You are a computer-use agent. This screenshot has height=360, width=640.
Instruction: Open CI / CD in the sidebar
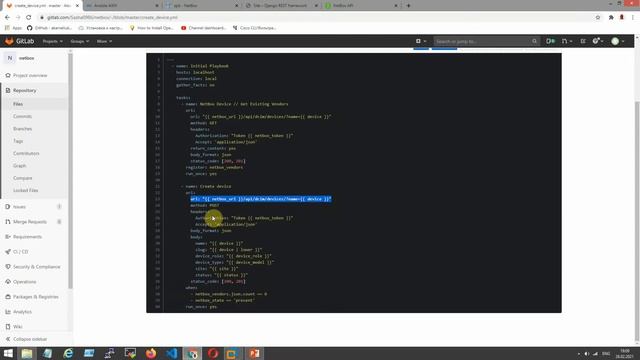coord(20,252)
